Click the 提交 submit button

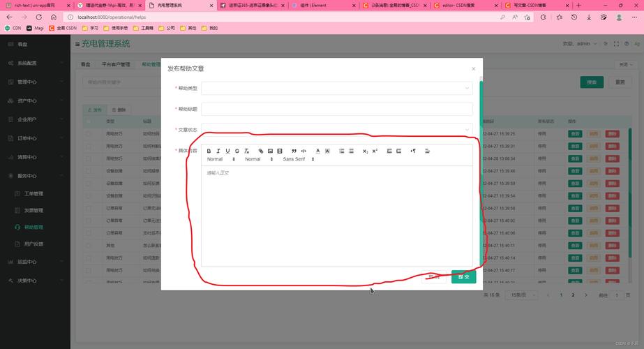point(463,277)
